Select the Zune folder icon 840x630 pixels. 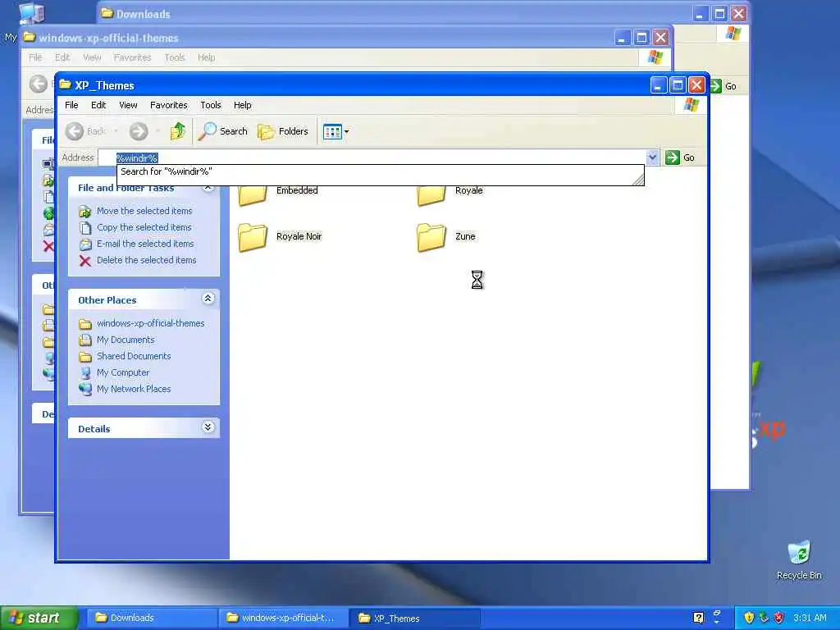(431, 237)
